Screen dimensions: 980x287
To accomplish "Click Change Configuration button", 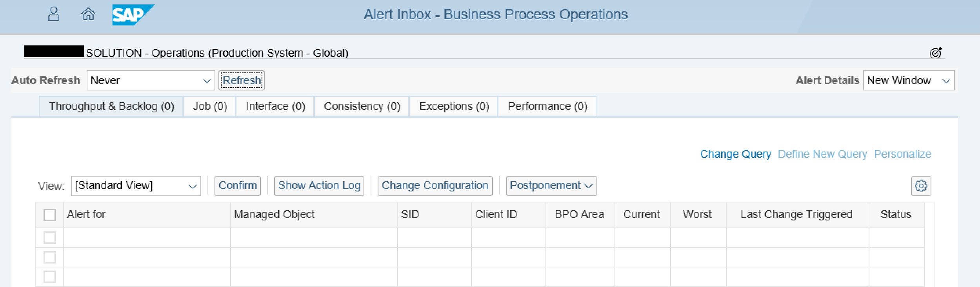I will click(x=435, y=186).
